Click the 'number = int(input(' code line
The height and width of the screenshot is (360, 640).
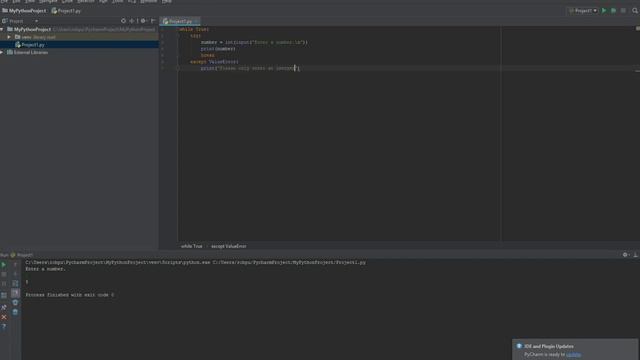pos(254,42)
